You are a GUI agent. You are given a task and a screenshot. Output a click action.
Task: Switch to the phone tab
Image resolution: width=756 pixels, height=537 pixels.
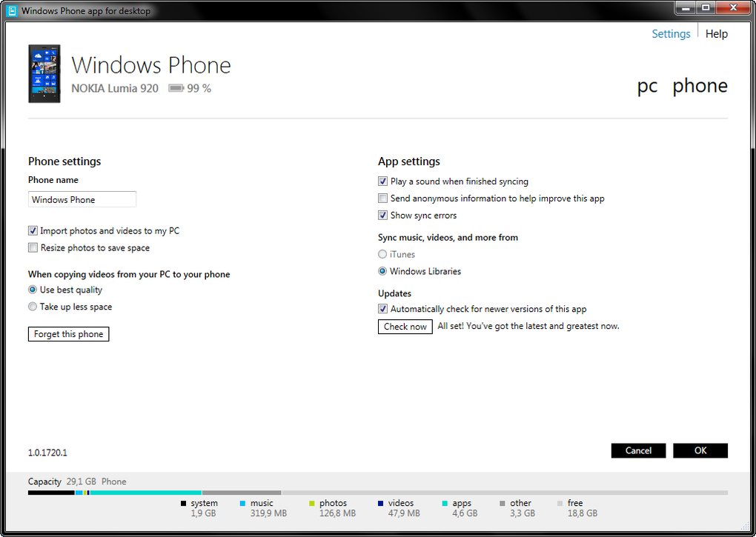700,85
